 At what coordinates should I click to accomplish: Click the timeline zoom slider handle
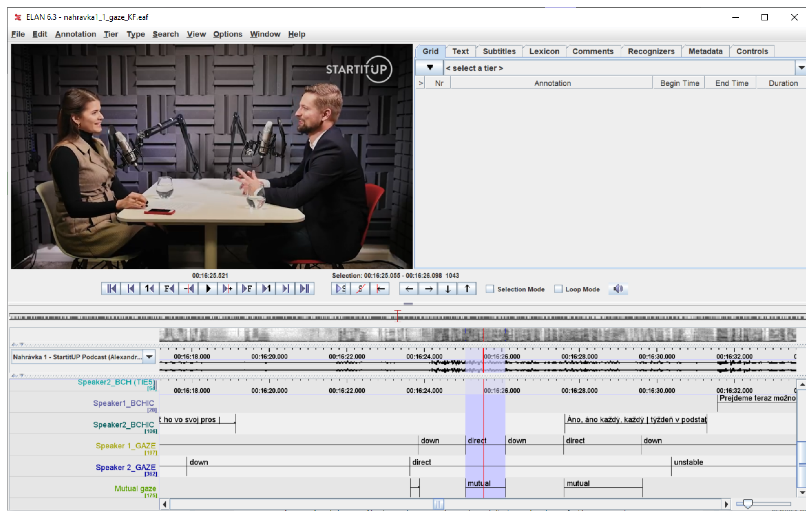click(x=748, y=504)
